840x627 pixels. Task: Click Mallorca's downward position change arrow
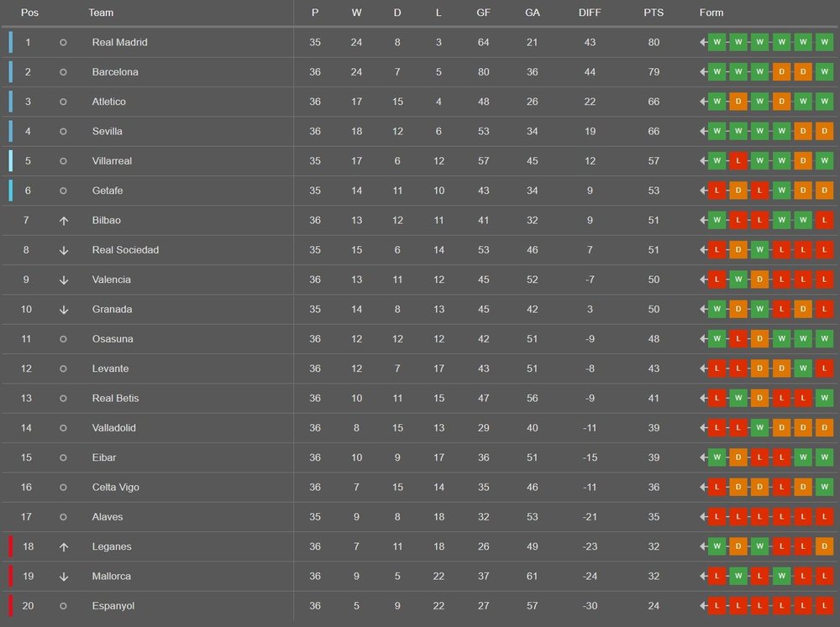[x=63, y=577]
